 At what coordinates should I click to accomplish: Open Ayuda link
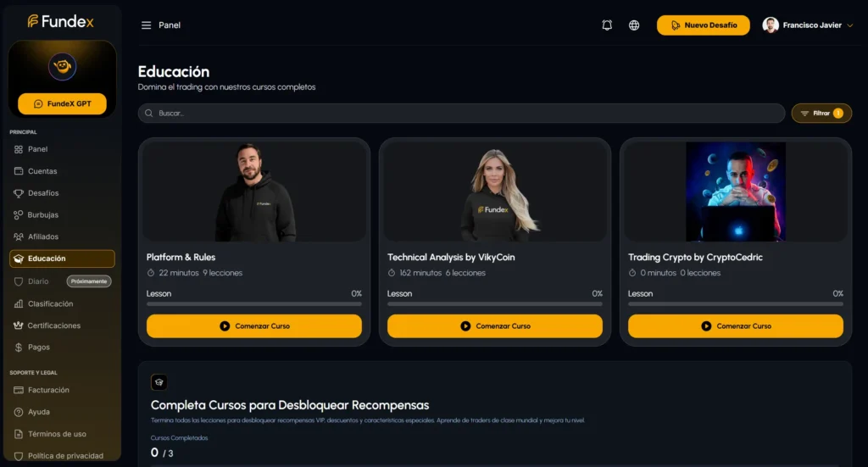39,412
